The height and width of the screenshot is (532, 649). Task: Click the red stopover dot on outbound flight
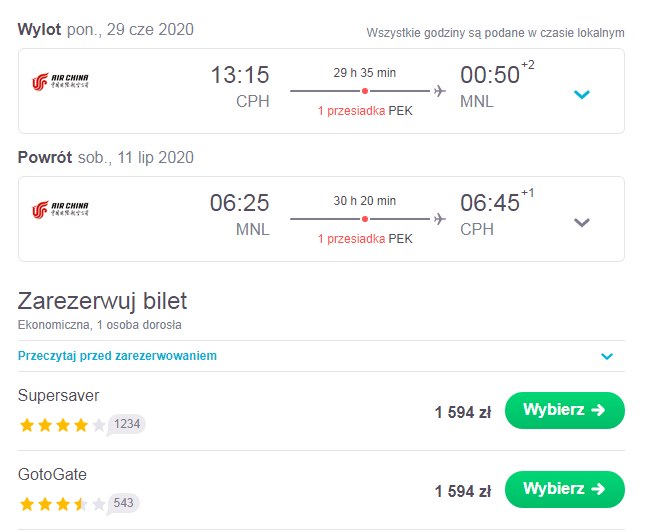click(365, 91)
